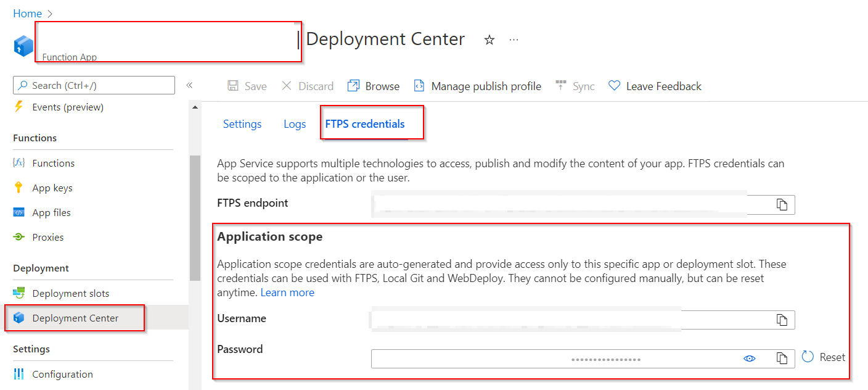Click the Function App cube icon
Image resolution: width=868 pixels, height=390 pixels.
(x=23, y=46)
